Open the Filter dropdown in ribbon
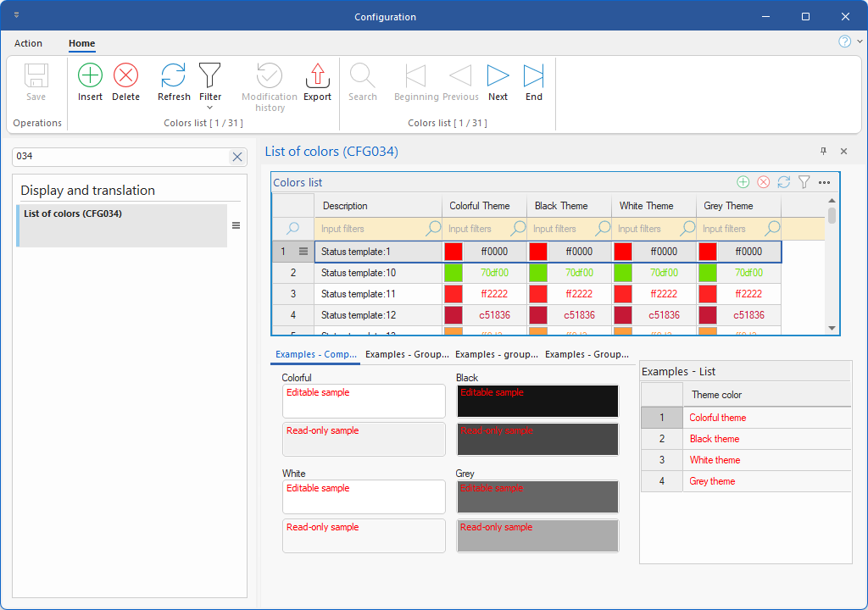 coord(209,107)
